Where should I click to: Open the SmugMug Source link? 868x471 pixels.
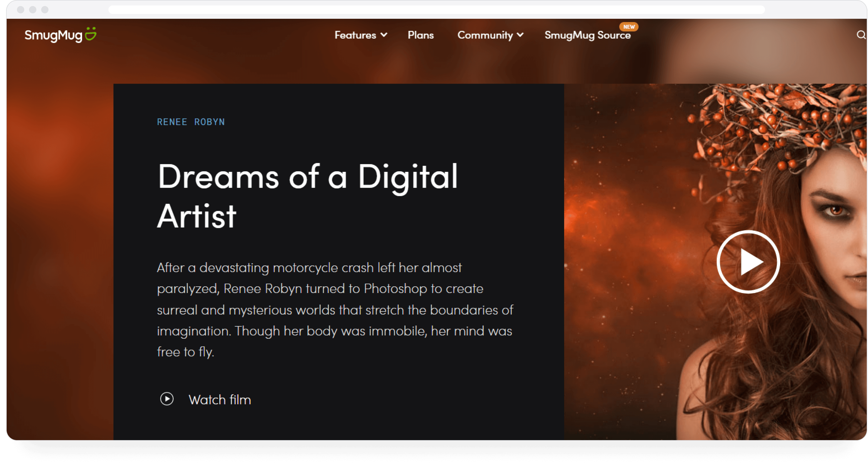587,35
